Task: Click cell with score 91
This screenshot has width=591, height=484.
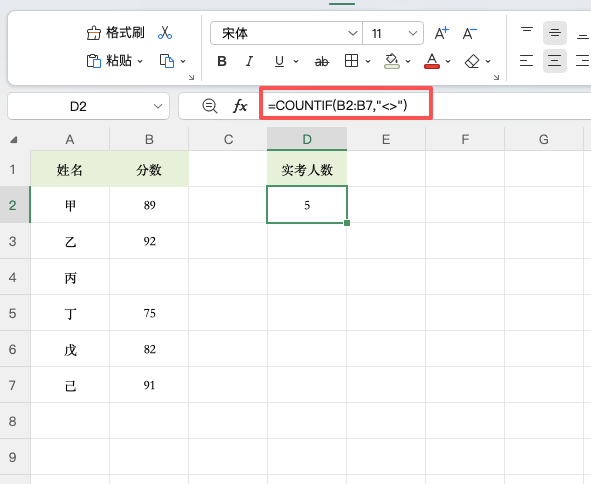Action: point(149,385)
